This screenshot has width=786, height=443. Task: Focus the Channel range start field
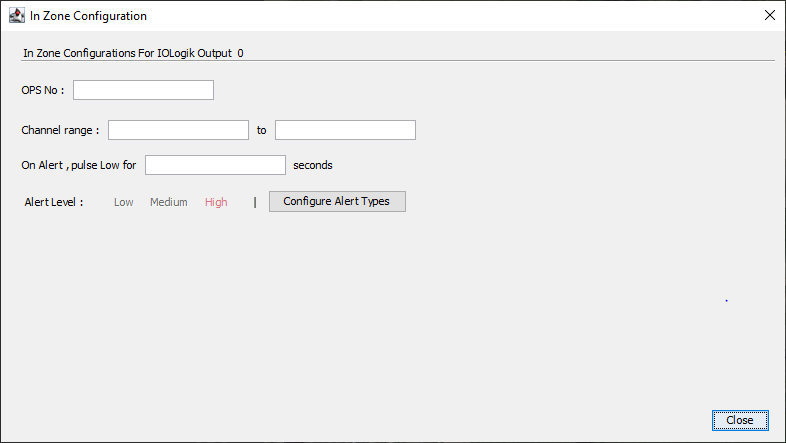point(178,130)
